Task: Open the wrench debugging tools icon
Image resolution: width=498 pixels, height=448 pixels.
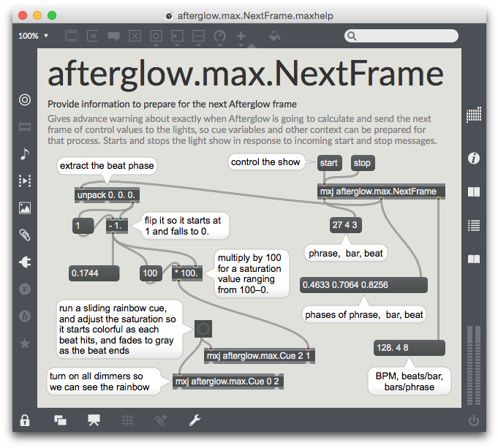Action: [x=195, y=420]
